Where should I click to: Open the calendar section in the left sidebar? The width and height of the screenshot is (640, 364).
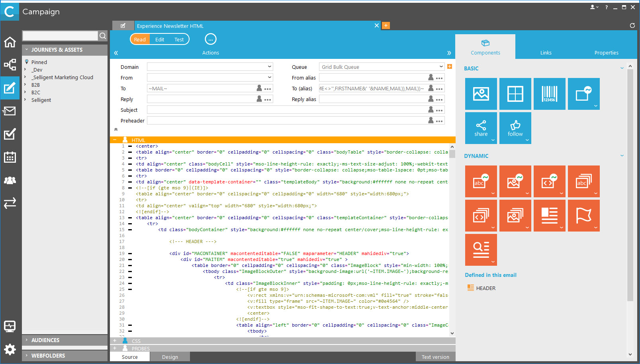(x=10, y=157)
